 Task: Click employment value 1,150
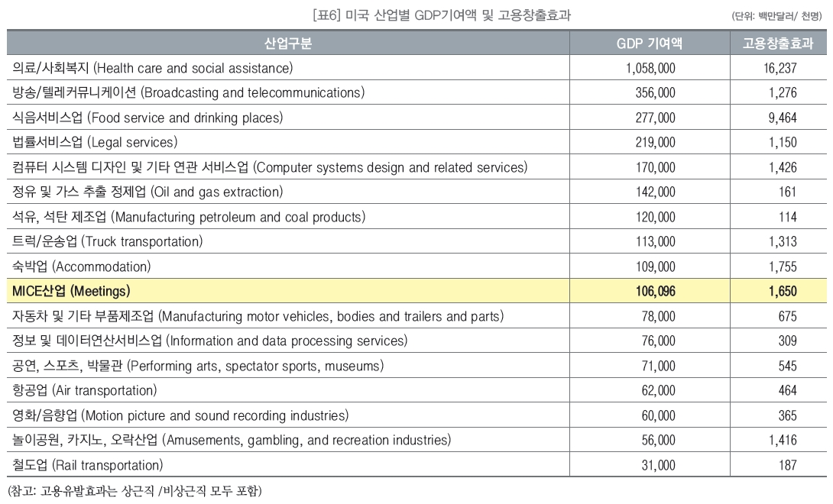[783, 142]
